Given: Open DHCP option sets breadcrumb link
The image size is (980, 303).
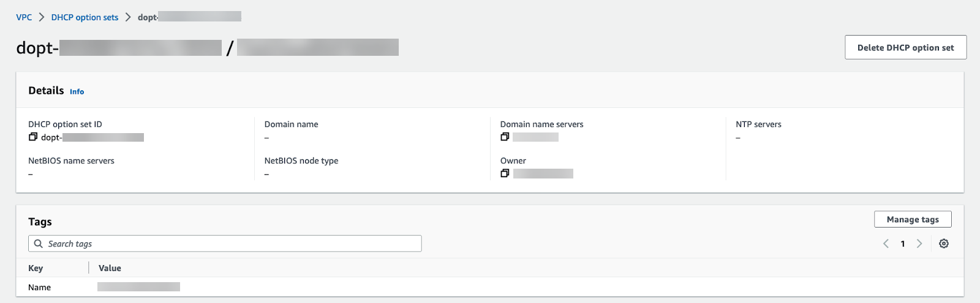Looking at the screenshot, I should point(85,17).
